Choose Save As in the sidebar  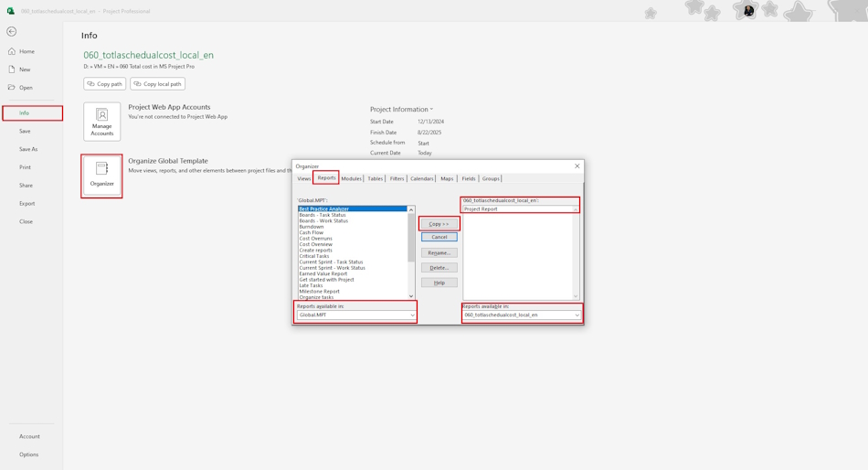click(28, 149)
